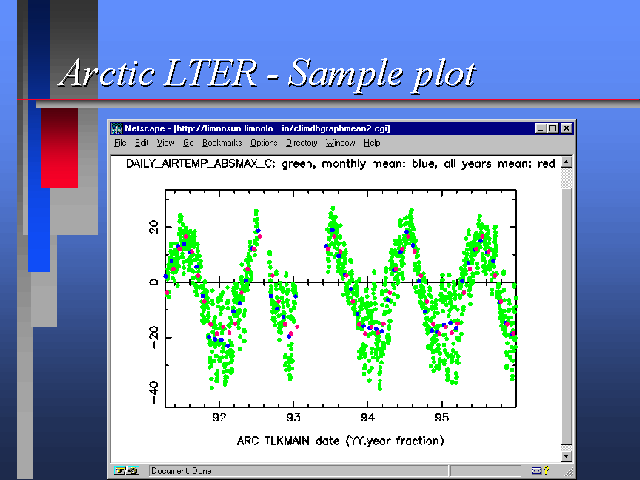Click the scrollbar down arrow
The height and width of the screenshot is (480, 640).
point(567,456)
